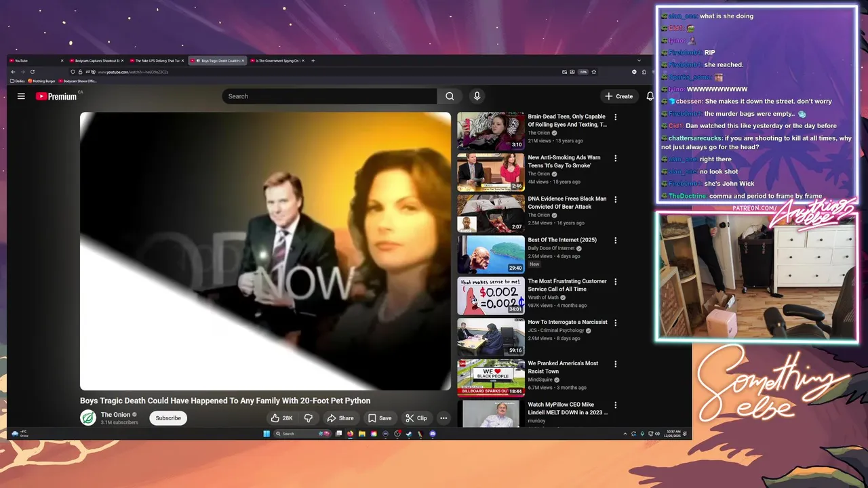Share the Onion python video
This screenshot has width=868, height=488.
[340, 418]
